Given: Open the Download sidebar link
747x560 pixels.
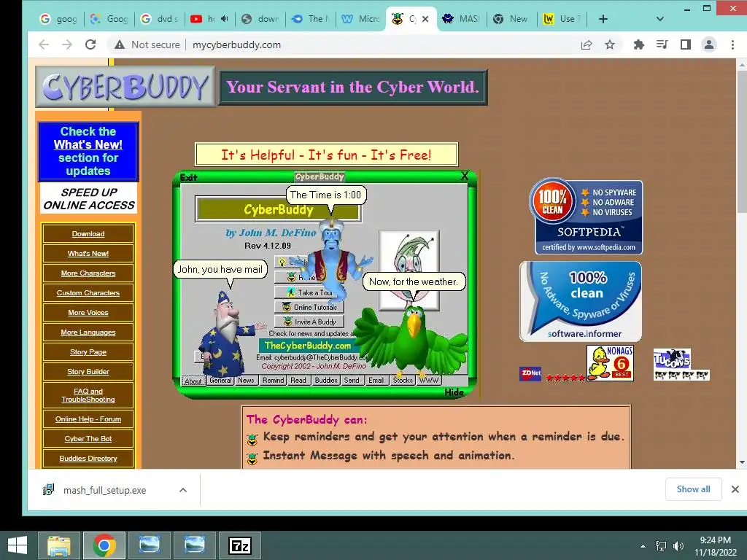Looking at the screenshot, I should [88, 234].
